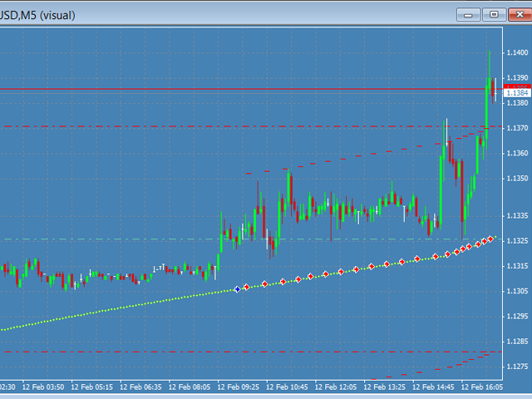Click the 1.1275 label on price scale
The image size is (532, 399).
[516, 367]
